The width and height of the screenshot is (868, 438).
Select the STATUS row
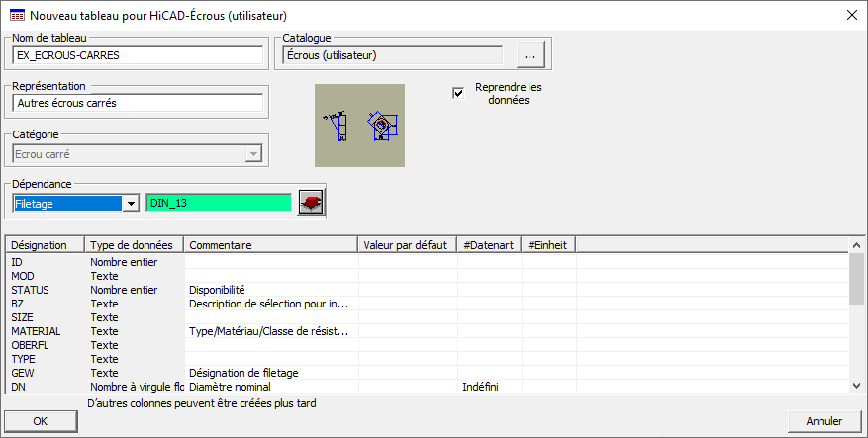pyautogui.click(x=428, y=290)
